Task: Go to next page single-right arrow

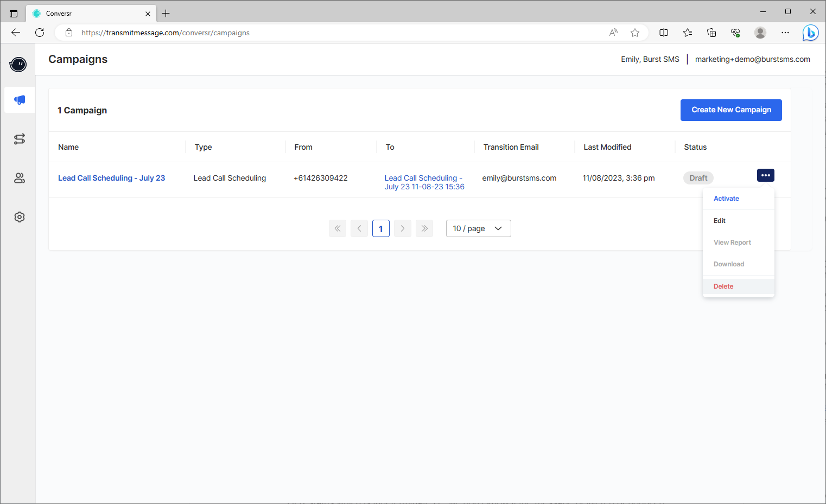Action: pos(403,228)
